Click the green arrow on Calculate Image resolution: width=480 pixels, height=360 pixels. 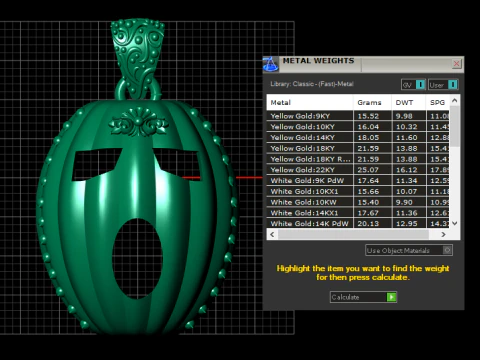[x=391, y=297]
